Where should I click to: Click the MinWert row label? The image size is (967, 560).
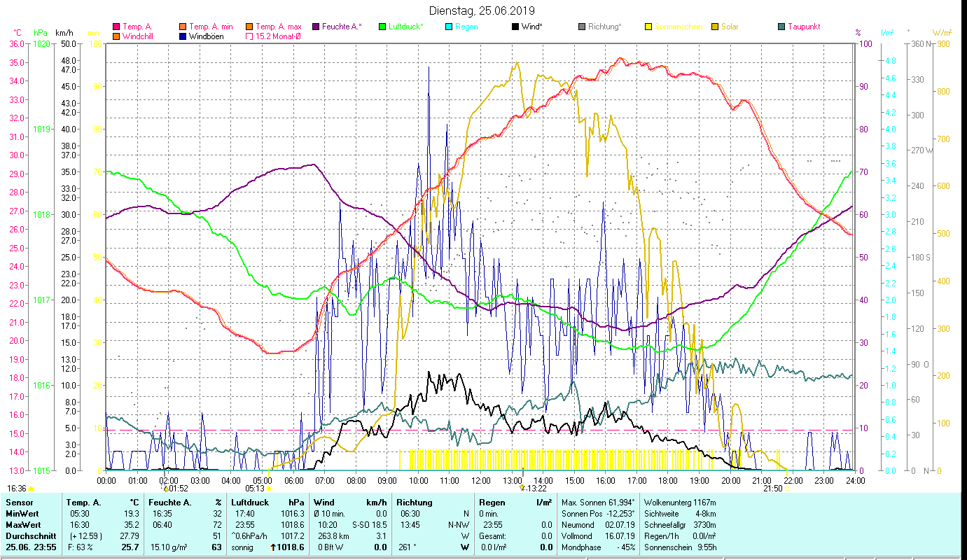point(22,513)
